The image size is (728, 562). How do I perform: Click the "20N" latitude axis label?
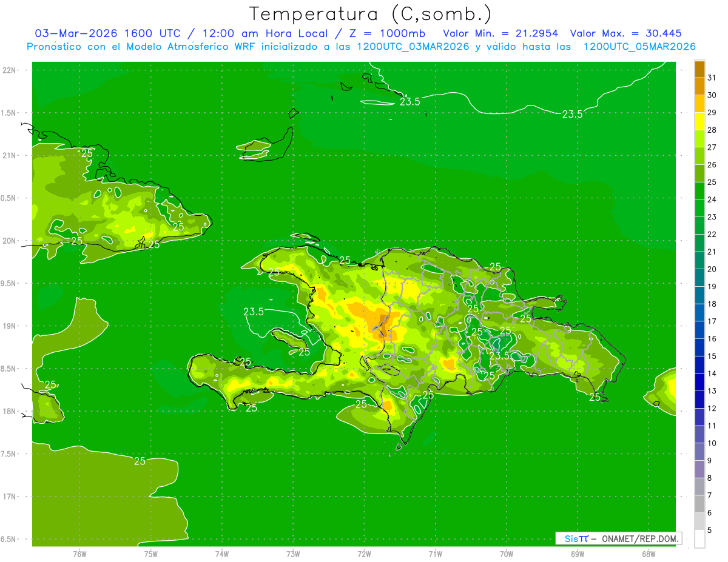click(9, 241)
